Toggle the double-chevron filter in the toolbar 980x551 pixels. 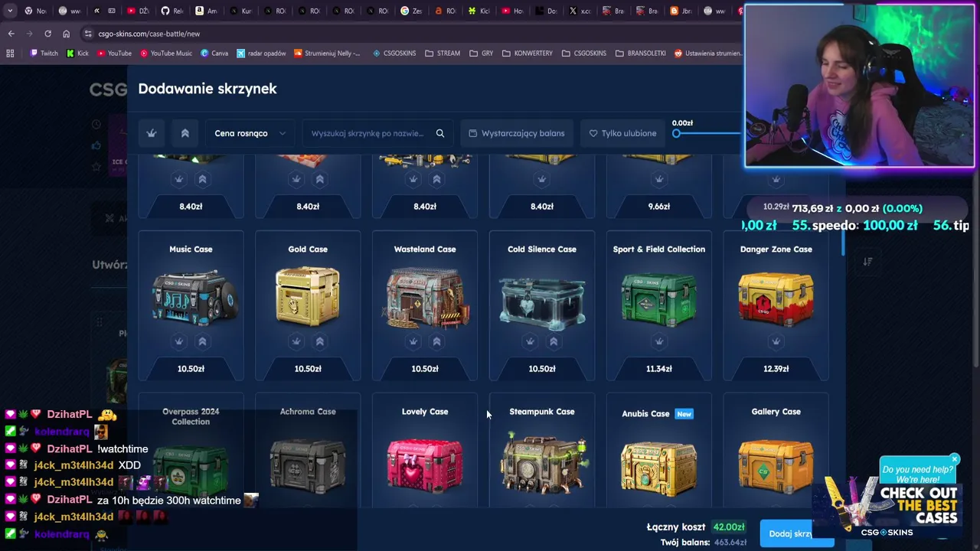(x=185, y=133)
